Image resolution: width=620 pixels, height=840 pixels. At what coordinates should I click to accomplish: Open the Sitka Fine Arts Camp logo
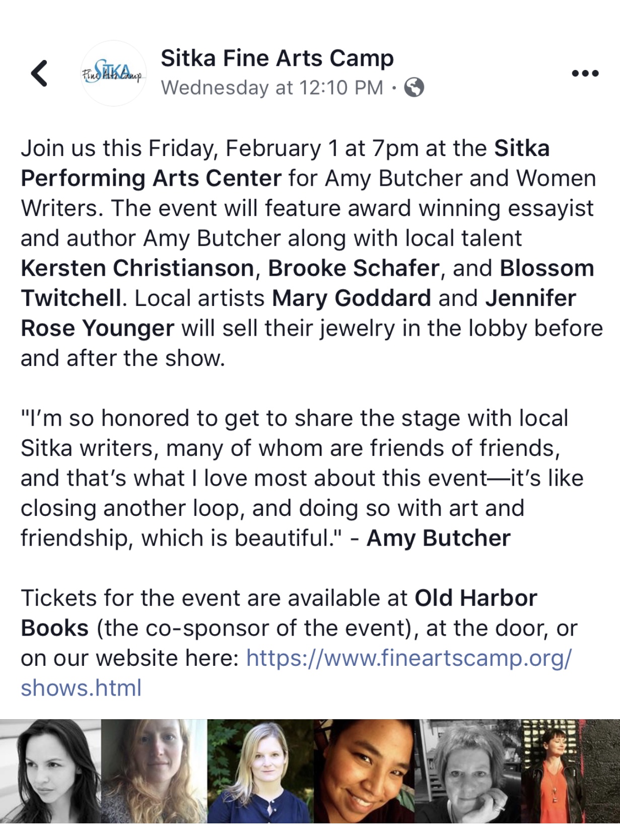(x=113, y=73)
